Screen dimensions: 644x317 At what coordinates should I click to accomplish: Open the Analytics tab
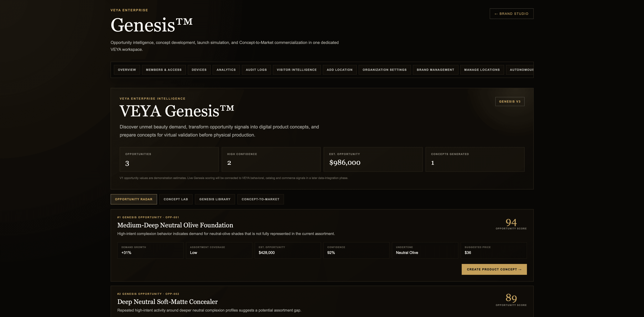pyautogui.click(x=226, y=70)
